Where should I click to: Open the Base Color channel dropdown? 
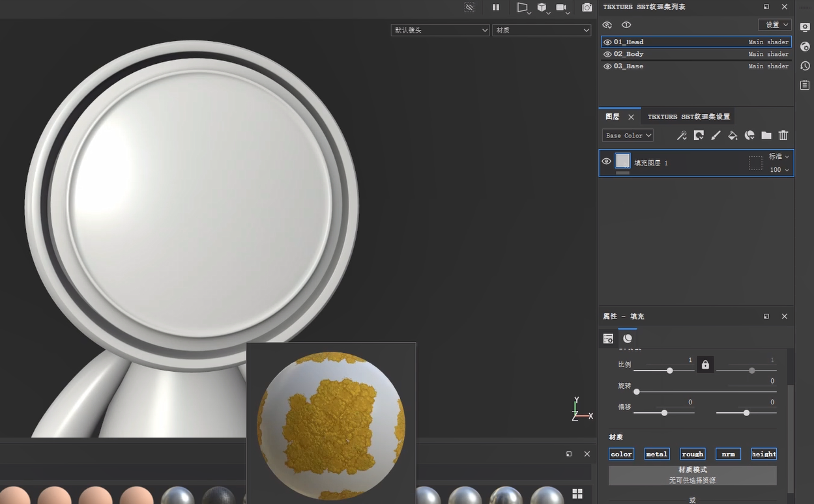click(628, 135)
